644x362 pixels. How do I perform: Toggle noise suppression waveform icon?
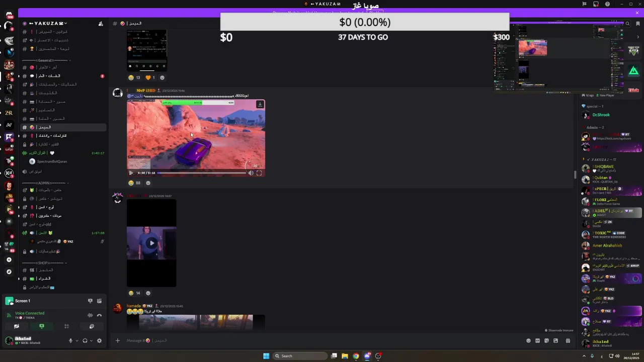(90, 315)
